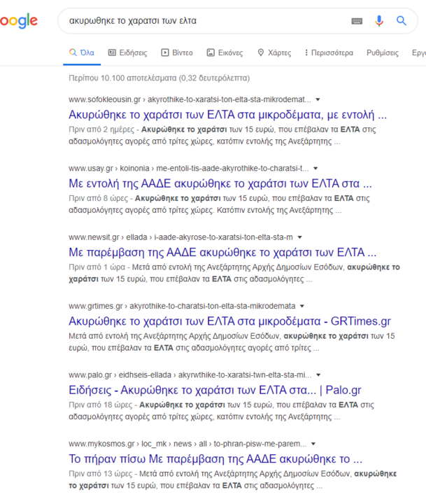Expand dropdown arrow next to usay.gr URL
426x504 pixels.
point(315,169)
